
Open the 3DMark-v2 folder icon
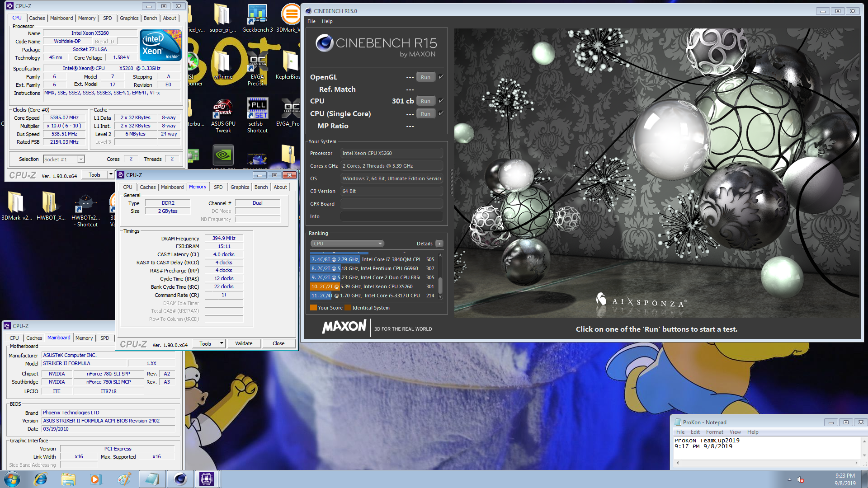[16, 206]
